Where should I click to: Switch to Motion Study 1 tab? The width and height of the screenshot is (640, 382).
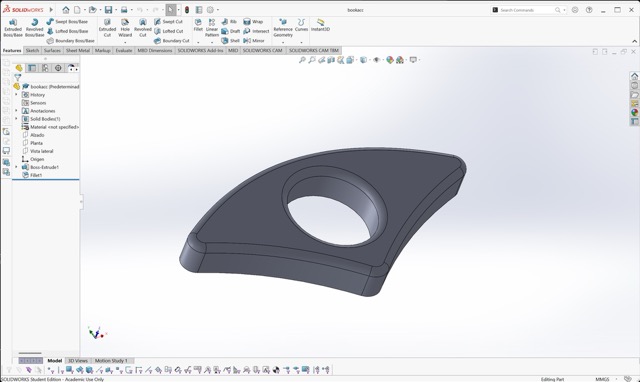pos(111,361)
